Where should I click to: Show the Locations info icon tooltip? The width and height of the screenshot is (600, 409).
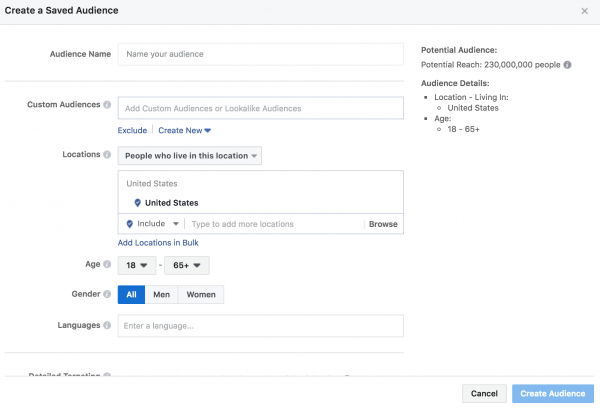click(107, 154)
